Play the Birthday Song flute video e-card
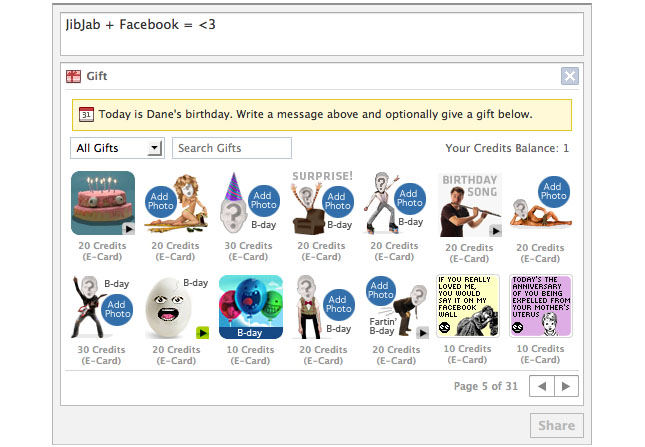This screenshot has height=447, width=645. point(470,205)
